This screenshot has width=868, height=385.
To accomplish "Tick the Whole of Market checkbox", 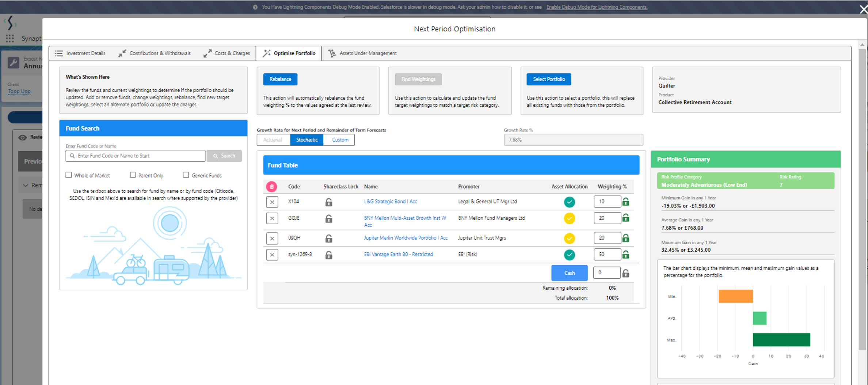I will click(69, 175).
